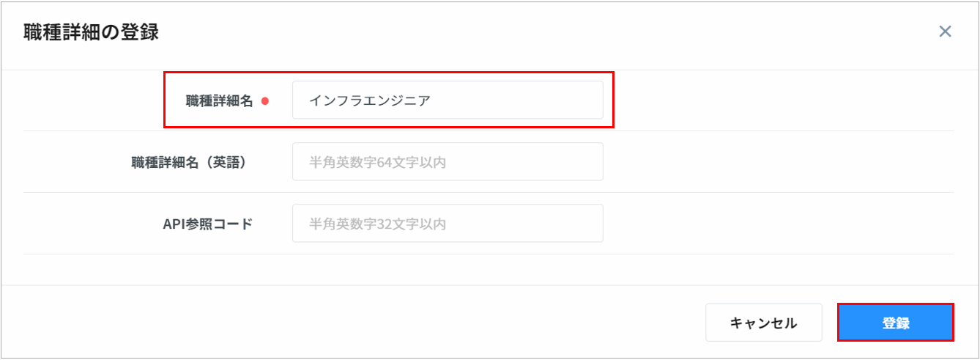Click the API参照コード label text

[x=207, y=224]
